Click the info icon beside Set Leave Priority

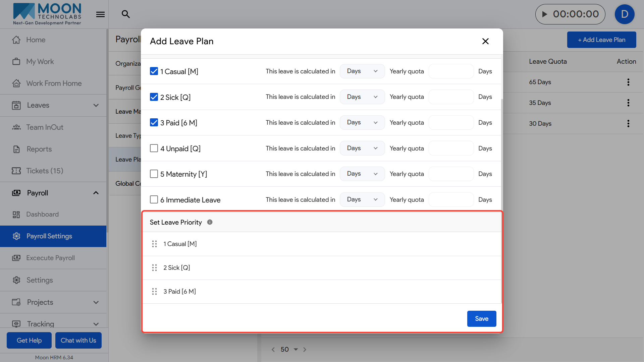(210, 222)
